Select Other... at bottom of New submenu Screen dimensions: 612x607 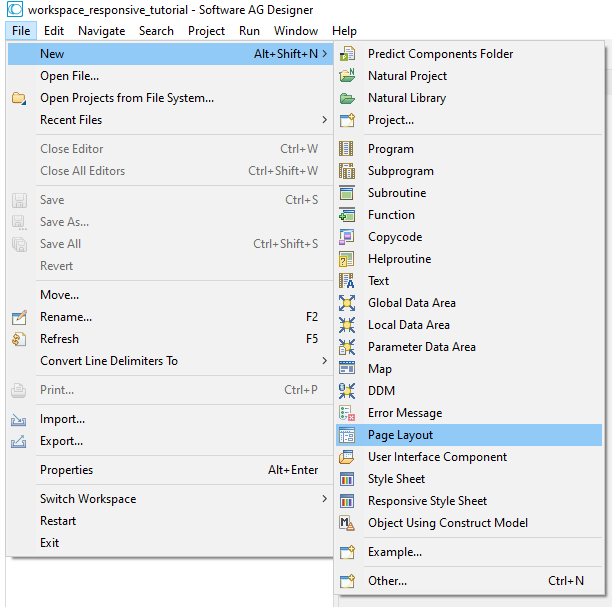tap(387, 581)
